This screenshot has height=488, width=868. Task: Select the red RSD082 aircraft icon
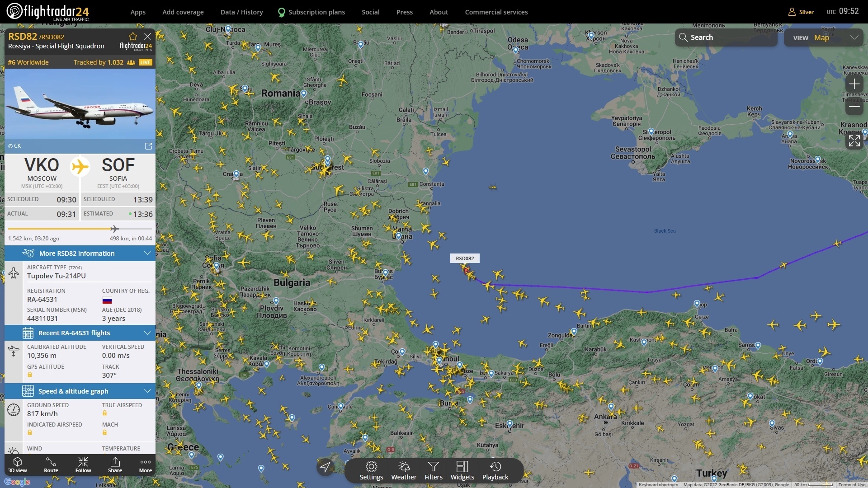tap(466, 270)
